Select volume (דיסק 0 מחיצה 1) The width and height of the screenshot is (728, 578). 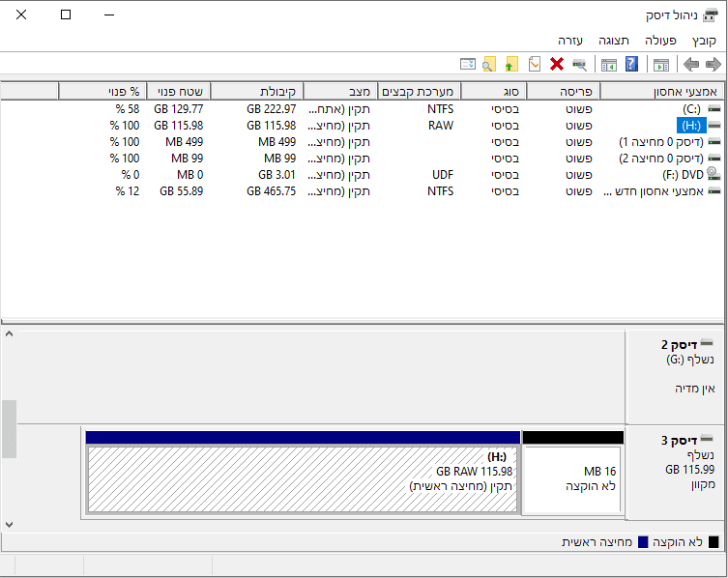coord(661,141)
